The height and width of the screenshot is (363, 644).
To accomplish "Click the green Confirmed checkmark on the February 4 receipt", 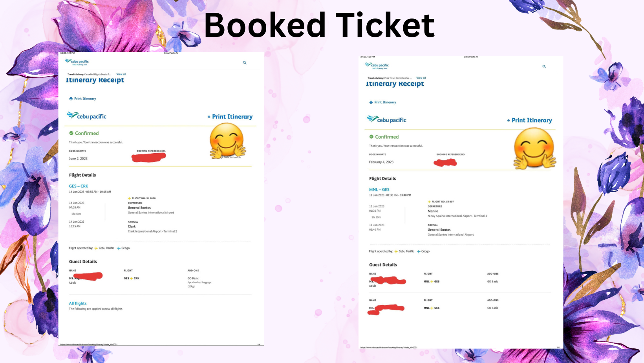I will tap(371, 137).
